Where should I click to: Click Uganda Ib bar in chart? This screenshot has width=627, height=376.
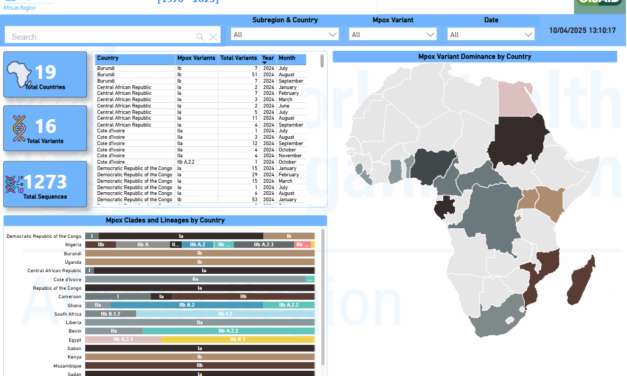click(x=200, y=262)
